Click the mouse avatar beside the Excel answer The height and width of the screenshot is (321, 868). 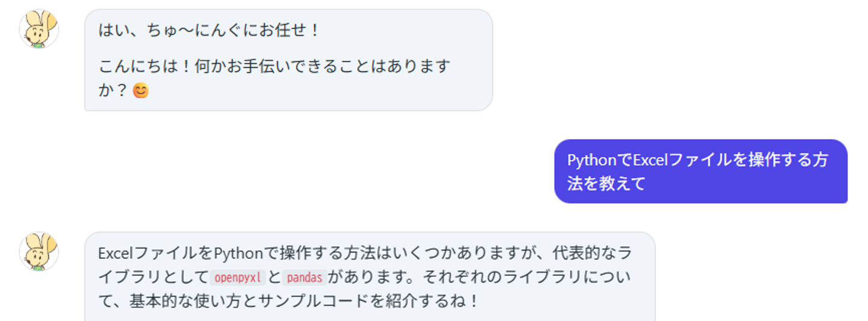pyautogui.click(x=39, y=252)
